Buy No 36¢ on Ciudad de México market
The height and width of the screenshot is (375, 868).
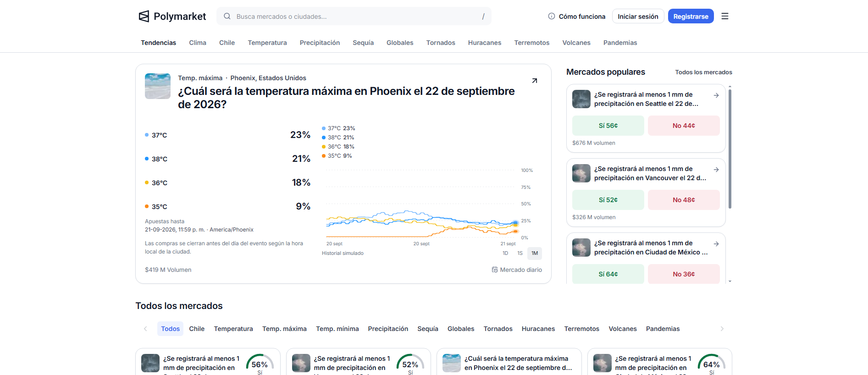684,274
